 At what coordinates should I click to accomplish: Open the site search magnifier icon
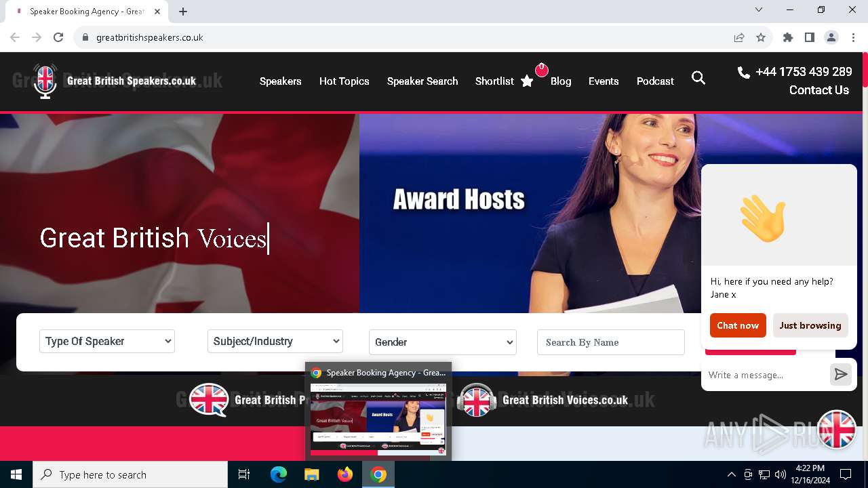tap(698, 78)
